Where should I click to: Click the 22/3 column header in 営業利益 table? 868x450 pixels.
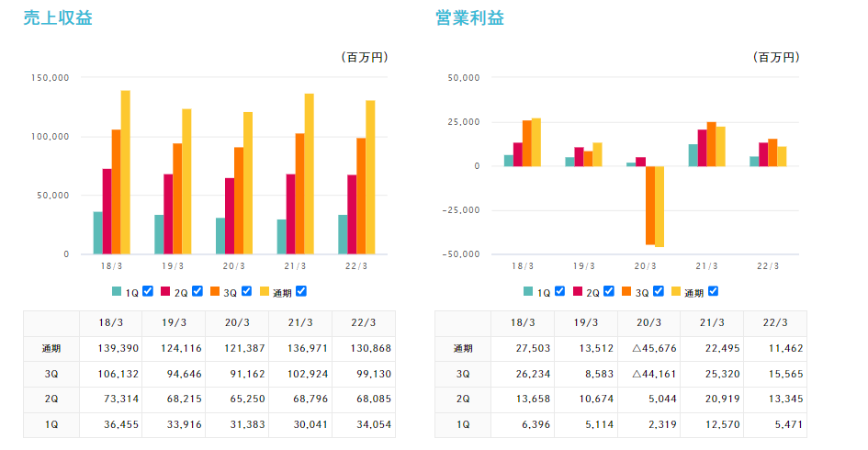point(774,323)
